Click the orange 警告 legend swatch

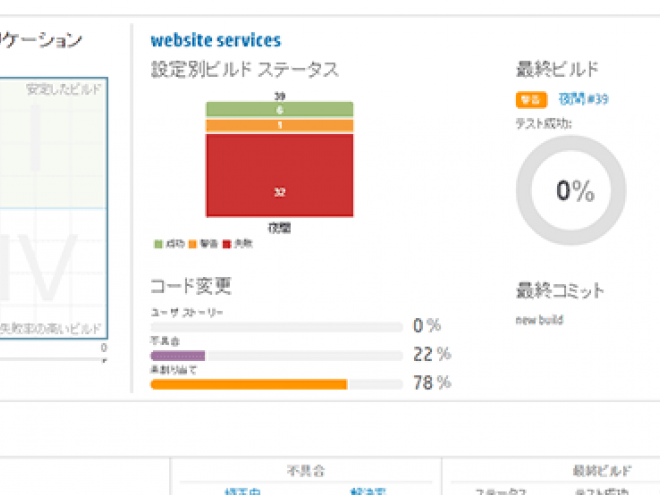pyautogui.click(x=192, y=244)
